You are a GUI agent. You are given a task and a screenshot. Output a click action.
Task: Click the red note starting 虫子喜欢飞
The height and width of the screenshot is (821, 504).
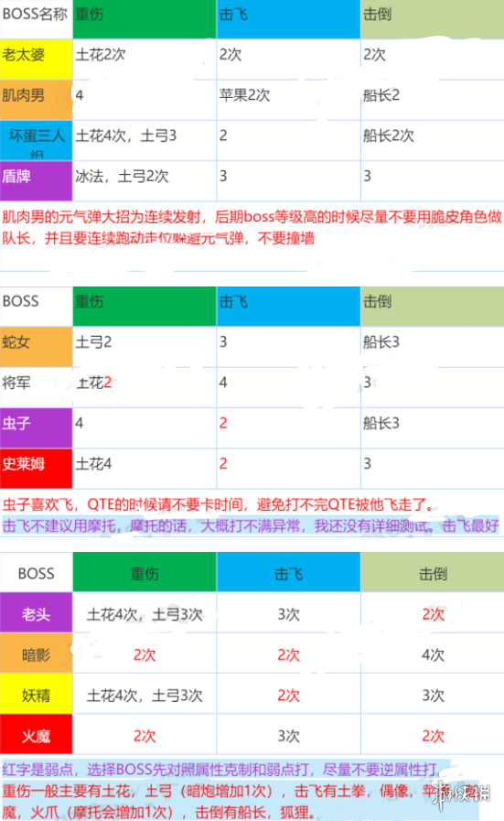(220, 504)
